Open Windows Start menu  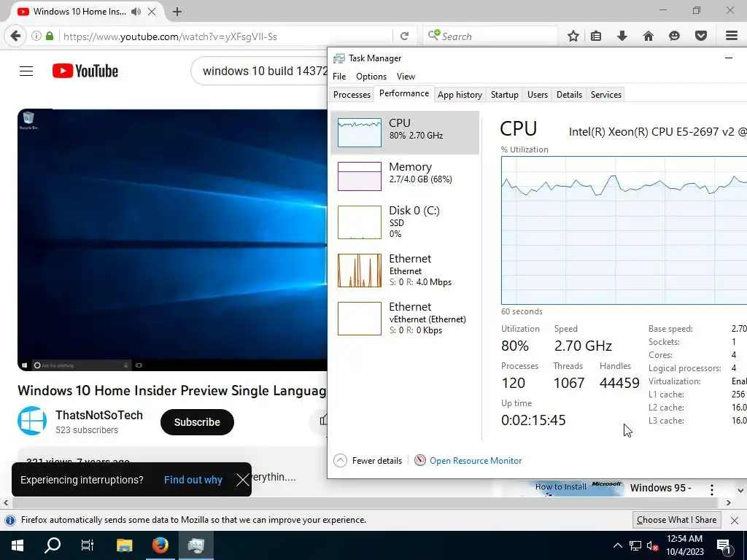click(x=18, y=545)
